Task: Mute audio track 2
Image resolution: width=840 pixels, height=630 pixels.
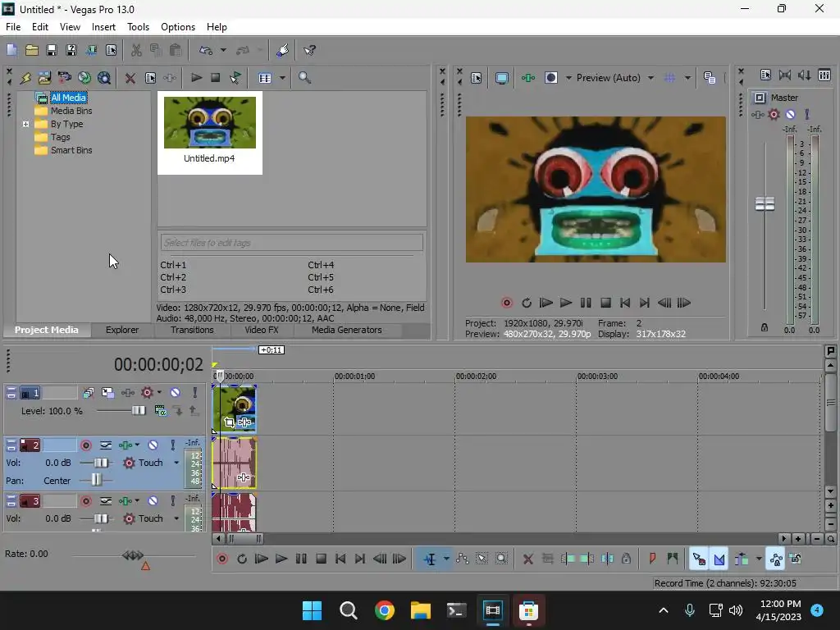Action: pyautogui.click(x=153, y=445)
